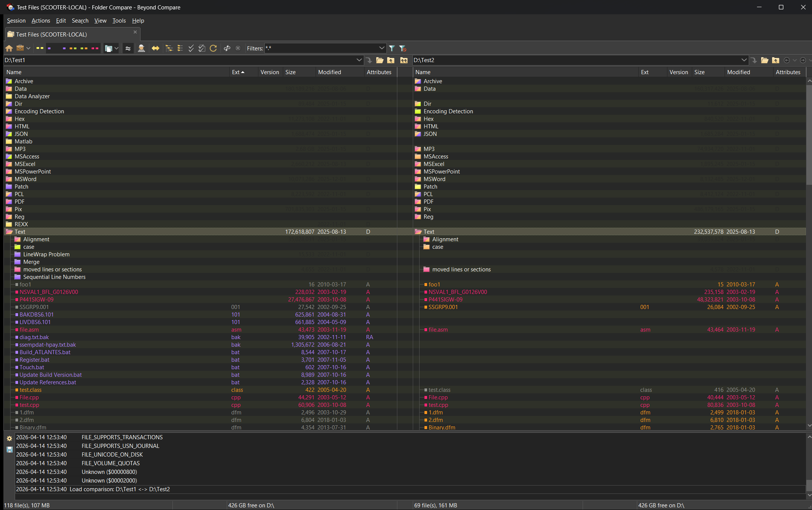The height and width of the screenshot is (510, 812).
Task: Toggle the right purple-square display filter
Action: pos(64,48)
